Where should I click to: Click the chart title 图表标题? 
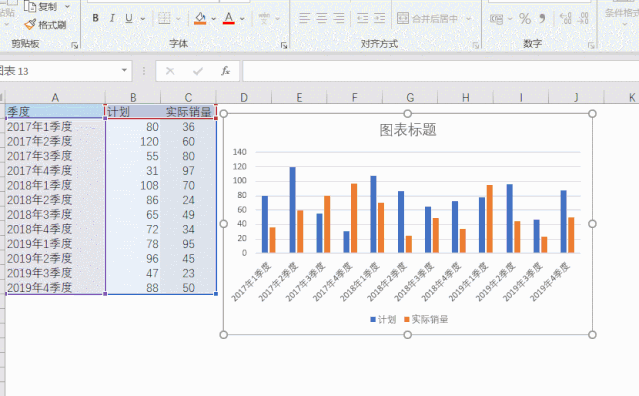tap(408, 130)
